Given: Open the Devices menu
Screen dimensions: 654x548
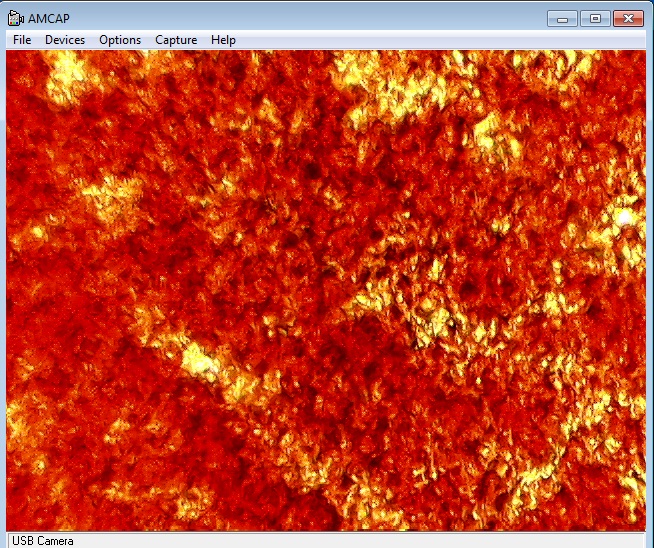Looking at the screenshot, I should [x=65, y=40].
